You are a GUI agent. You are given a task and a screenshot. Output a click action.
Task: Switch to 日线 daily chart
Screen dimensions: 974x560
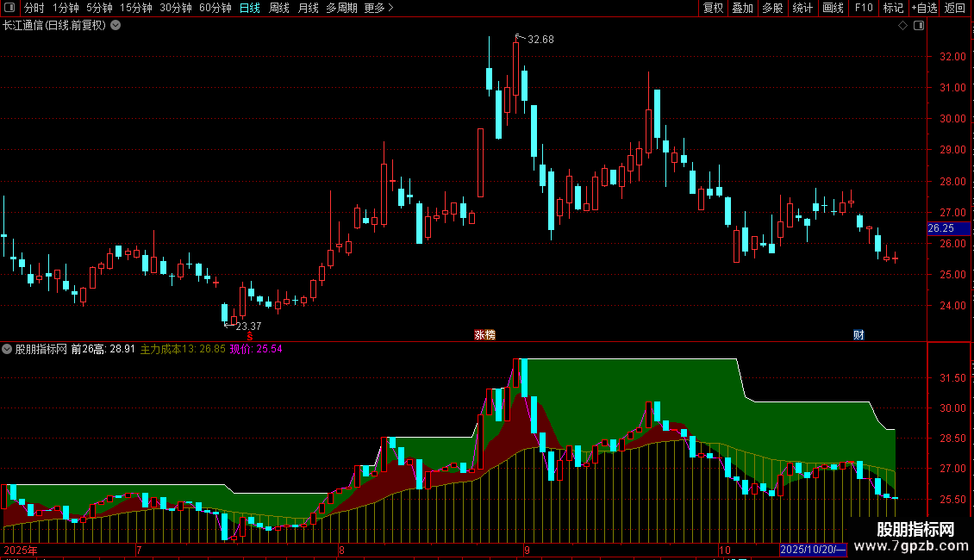250,8
